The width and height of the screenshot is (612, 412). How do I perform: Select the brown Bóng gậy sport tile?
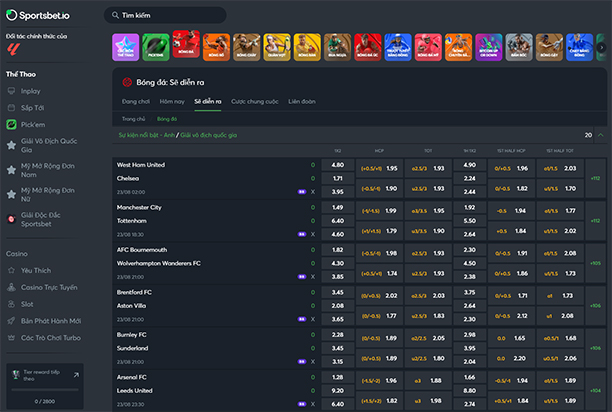coord(549,47)
